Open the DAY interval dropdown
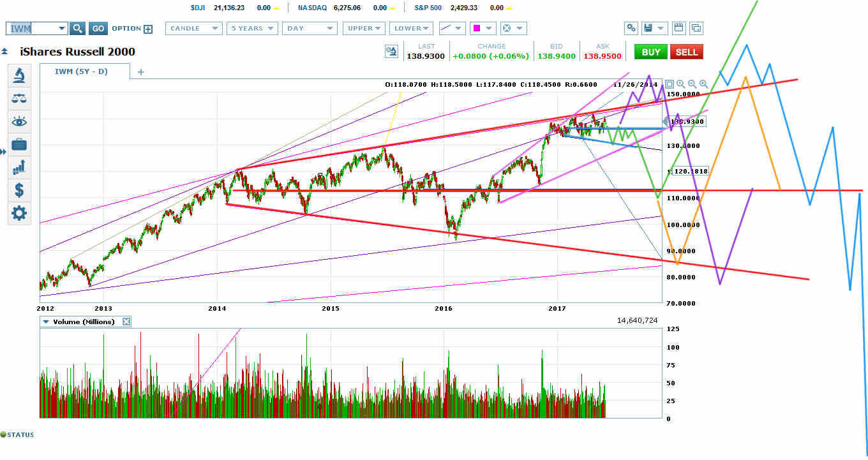This screenshot has height=460, width=868. (310, 28)
